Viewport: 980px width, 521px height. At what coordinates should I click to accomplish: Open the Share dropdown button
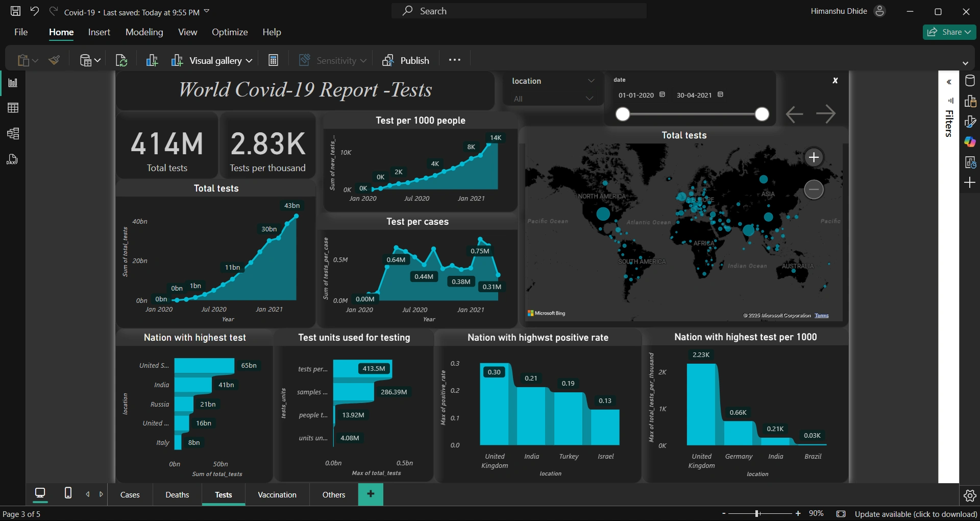949,32
